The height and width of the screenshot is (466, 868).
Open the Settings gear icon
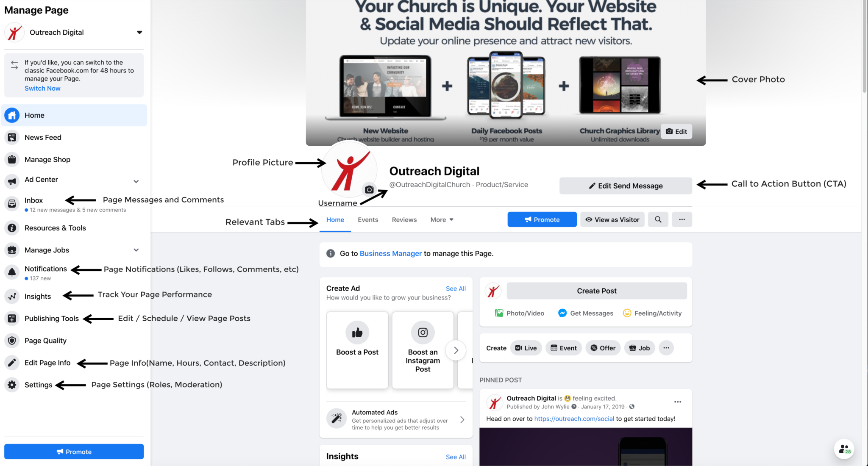point(12,385)
